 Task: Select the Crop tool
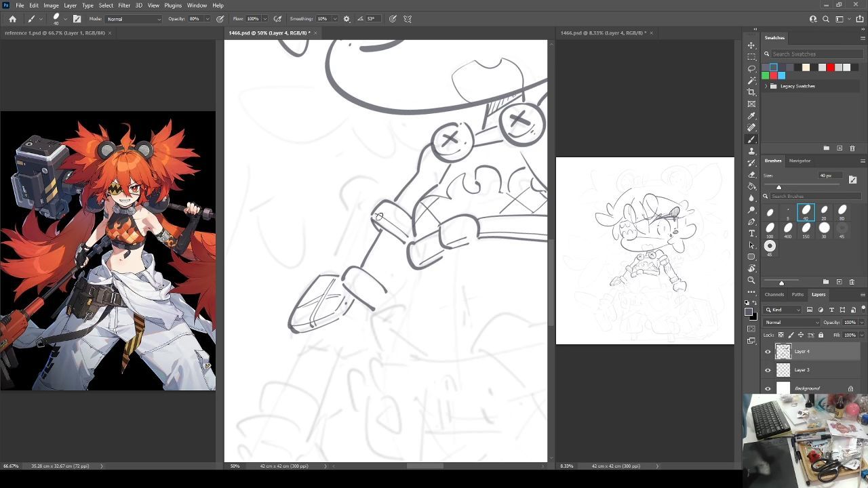click(x=751, y=92)
